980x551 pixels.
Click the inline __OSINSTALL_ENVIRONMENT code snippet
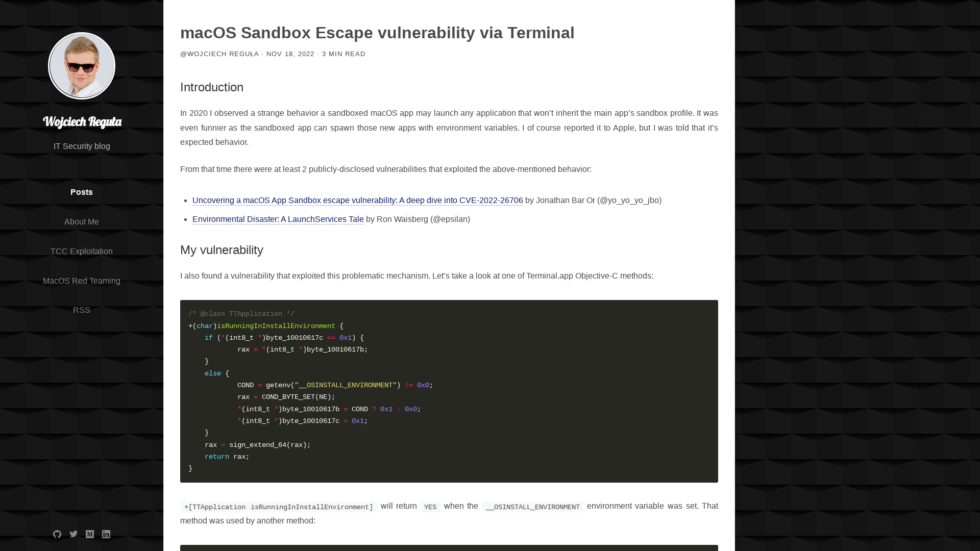point(533,507)
